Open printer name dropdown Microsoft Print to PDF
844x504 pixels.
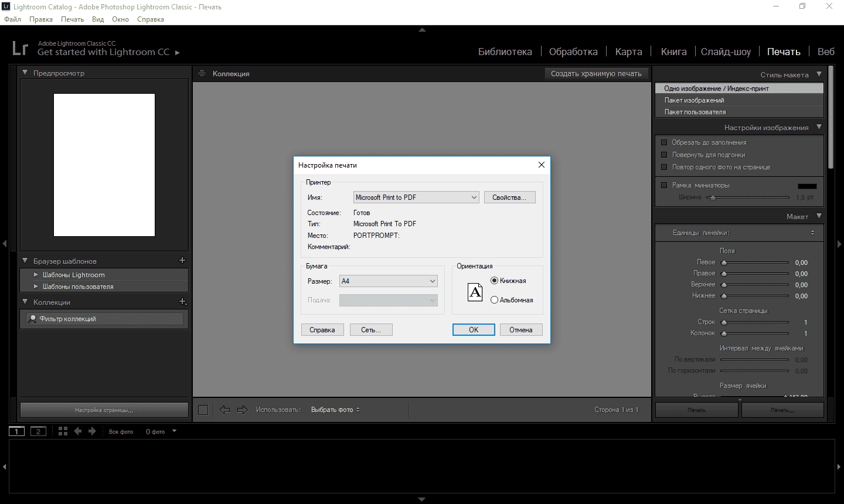416,197
